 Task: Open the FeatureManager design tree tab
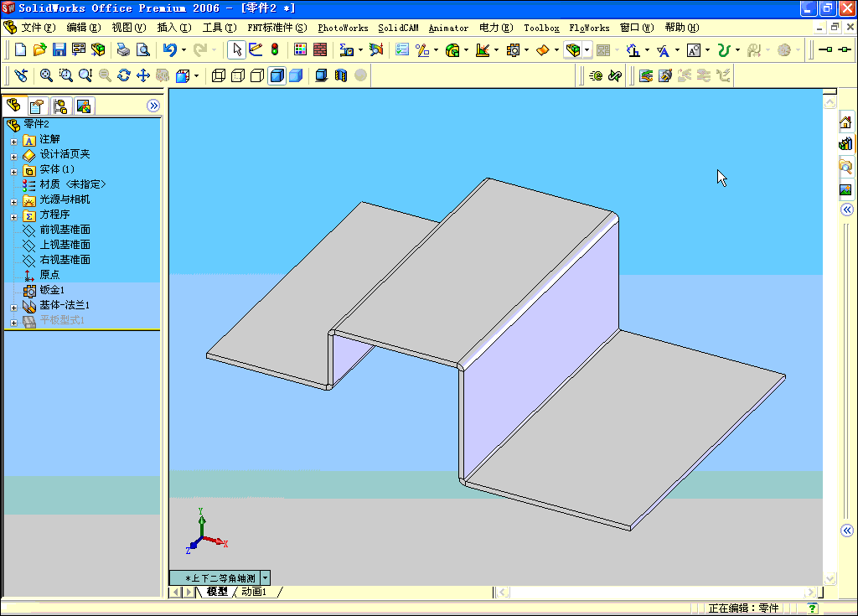pos(13,105)
